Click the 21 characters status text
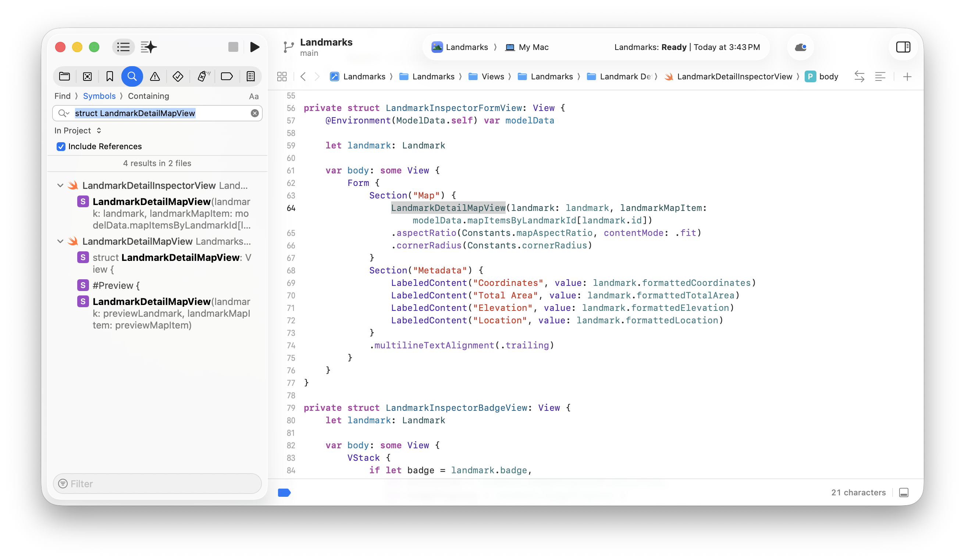 [858, 492]
